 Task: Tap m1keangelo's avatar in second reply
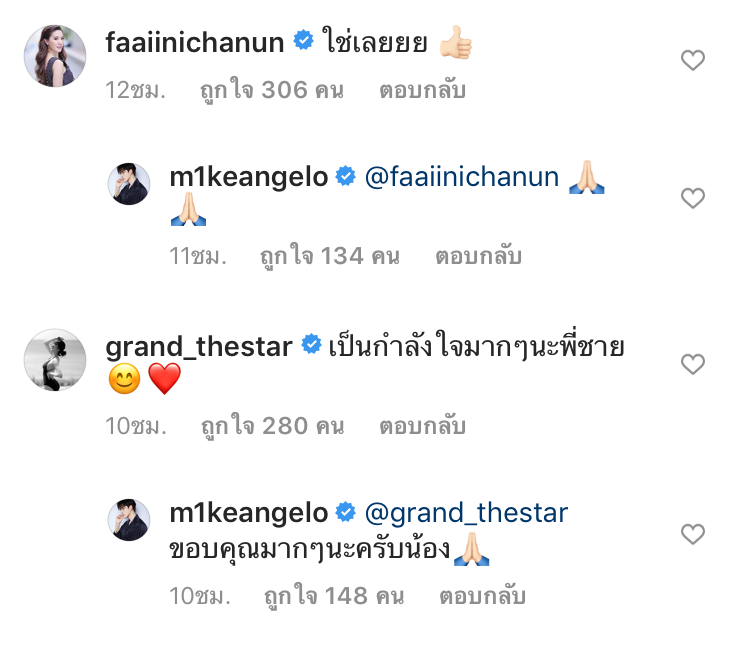coord(129,521)
